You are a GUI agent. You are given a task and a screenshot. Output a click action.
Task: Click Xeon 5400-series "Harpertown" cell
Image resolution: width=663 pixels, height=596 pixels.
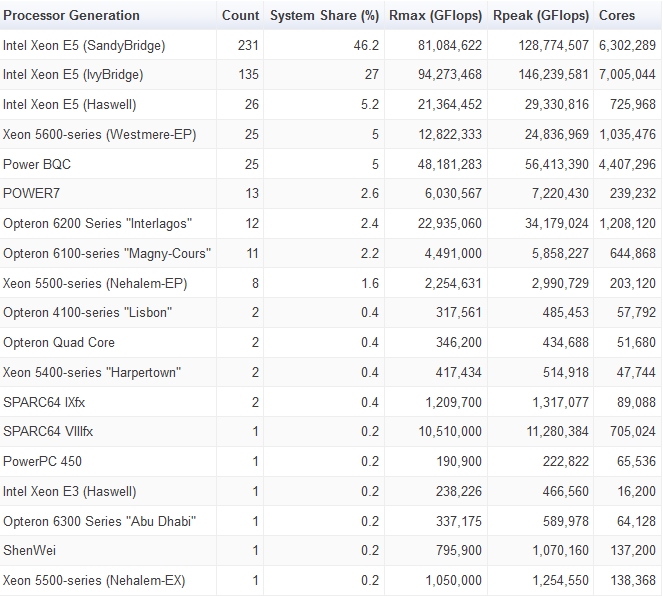pos(92,372)
